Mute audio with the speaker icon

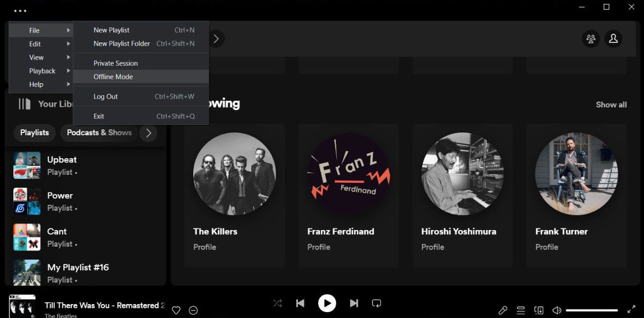click(x=557, y=310)
